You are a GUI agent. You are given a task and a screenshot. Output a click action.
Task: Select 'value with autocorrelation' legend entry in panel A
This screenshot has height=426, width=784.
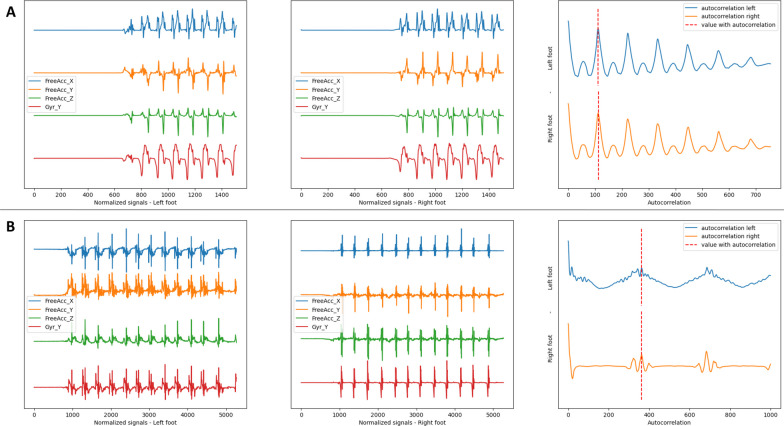730,25
